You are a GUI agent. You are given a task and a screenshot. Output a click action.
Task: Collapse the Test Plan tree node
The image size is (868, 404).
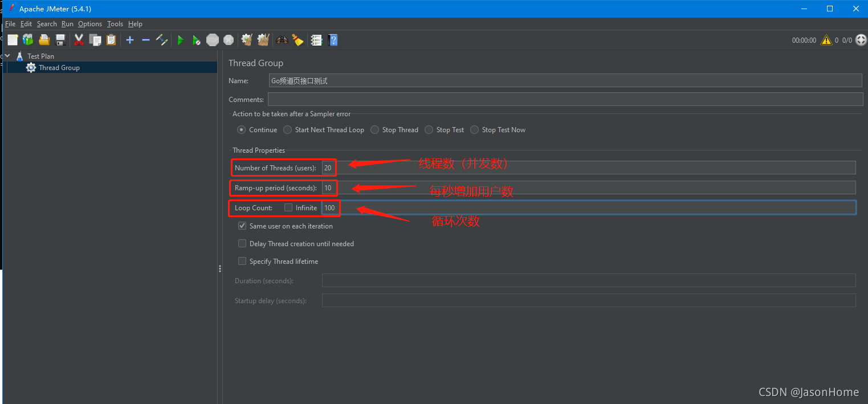7,56
